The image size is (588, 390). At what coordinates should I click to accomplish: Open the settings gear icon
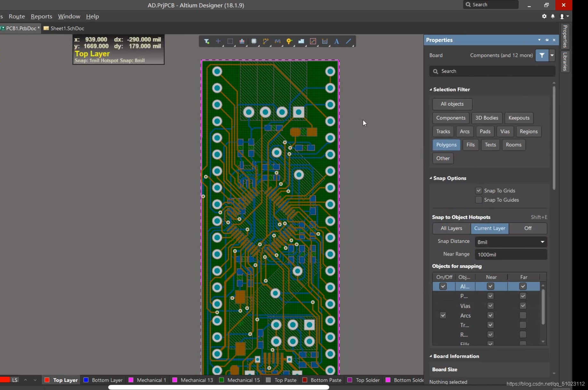point(544,16)
